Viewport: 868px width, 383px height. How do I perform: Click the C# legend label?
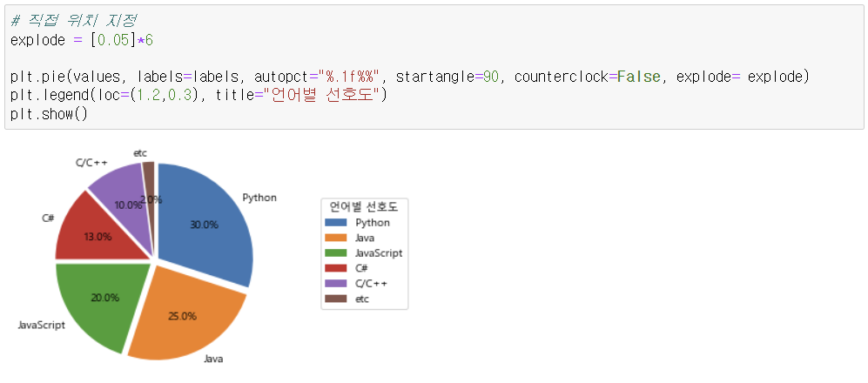click(x=361, y=268)
